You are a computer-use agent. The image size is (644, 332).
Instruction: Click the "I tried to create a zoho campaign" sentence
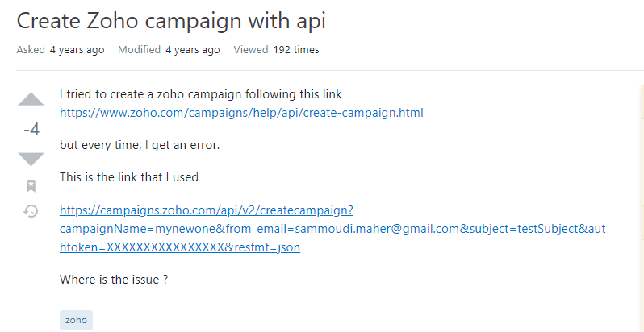click(x=150, y=94)
